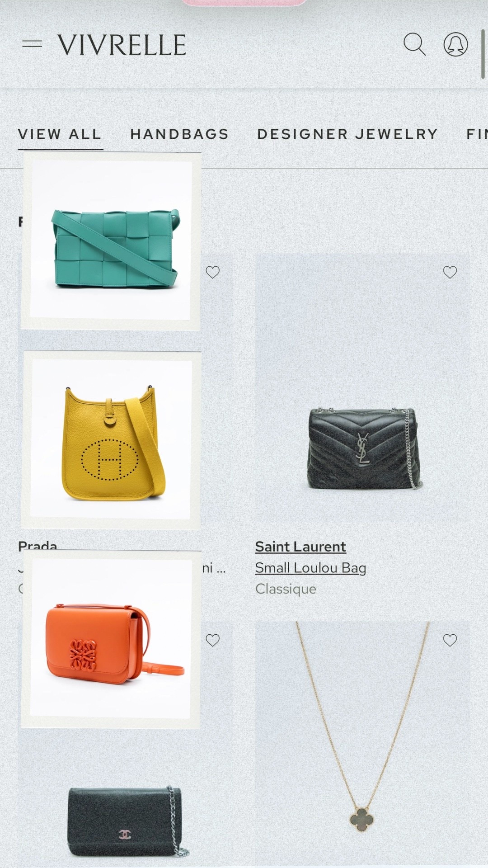
Task: Open the Prada brand link
Action: 38,546
